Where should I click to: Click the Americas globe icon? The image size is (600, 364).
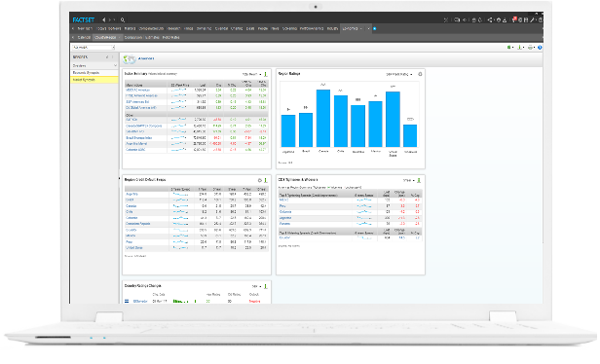130,58
